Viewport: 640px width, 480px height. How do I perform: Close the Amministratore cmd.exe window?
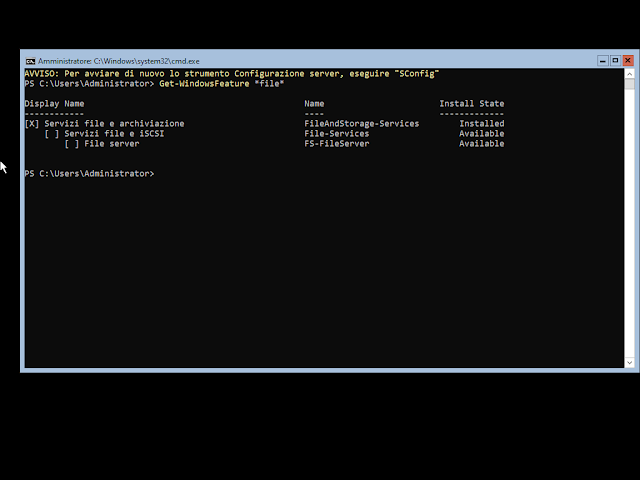tap(628, 61)
